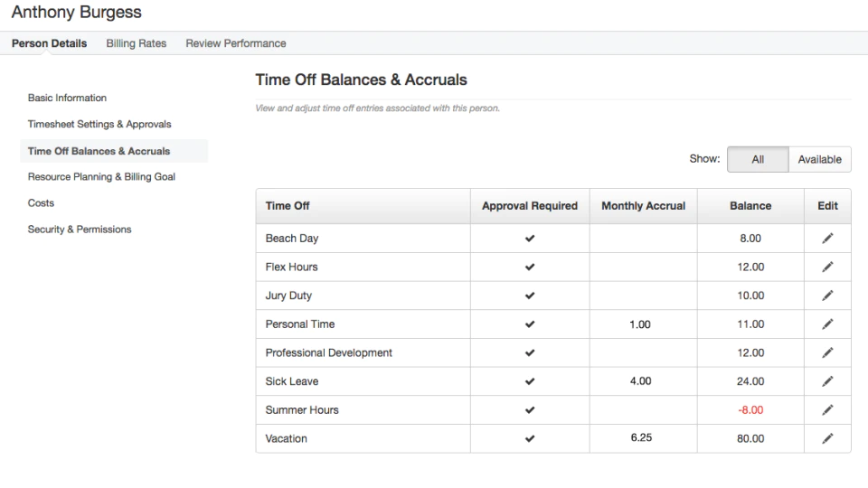This screenshot has width=868, height=488.
Task: Edit the Vacation time off row
Action: coord(827,439)
